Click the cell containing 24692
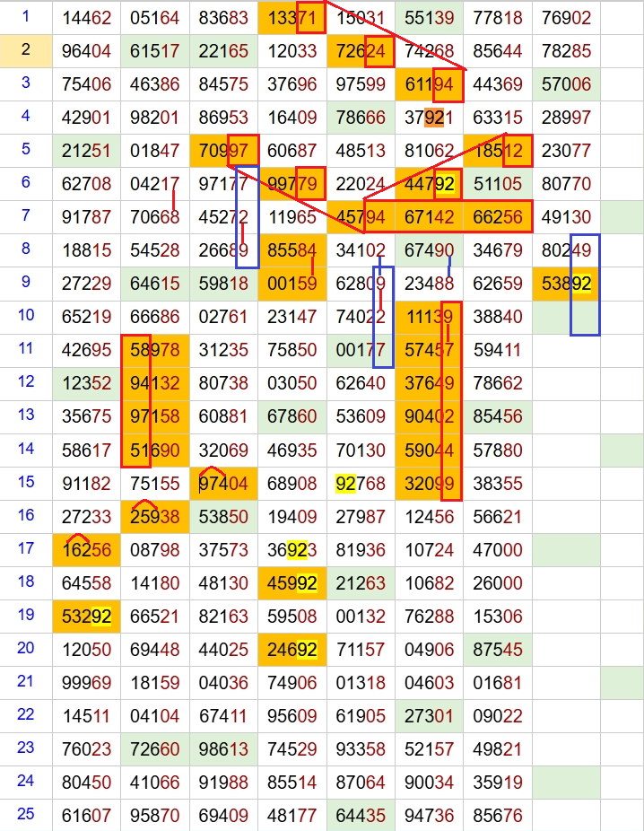This screenshot has height=831, width=644. (x=292, y=649)
